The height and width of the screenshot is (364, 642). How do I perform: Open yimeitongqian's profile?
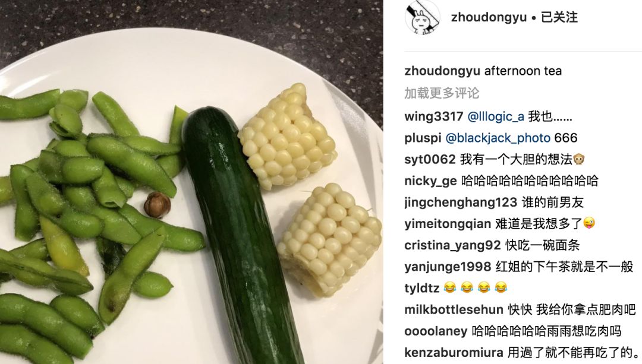tap(448, 224)
